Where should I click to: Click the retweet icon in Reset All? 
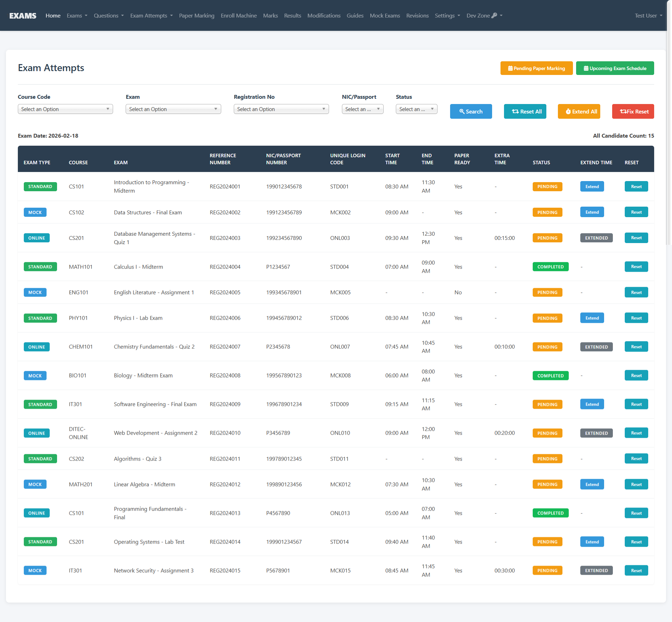pyautogui.click(x=515, y=111)
